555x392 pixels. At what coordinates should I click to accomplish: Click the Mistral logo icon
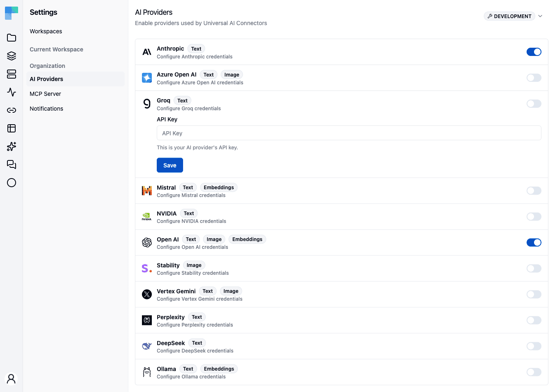pyautogui.click(x=147, y=190)
